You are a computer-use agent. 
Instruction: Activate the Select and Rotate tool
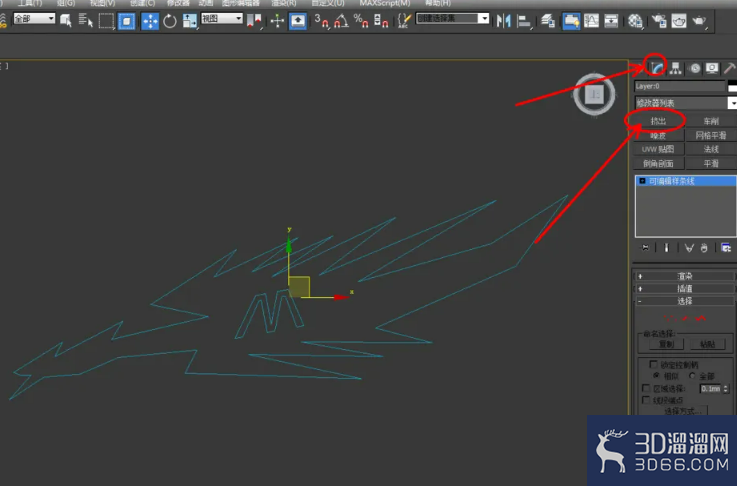tap(170, 21)
